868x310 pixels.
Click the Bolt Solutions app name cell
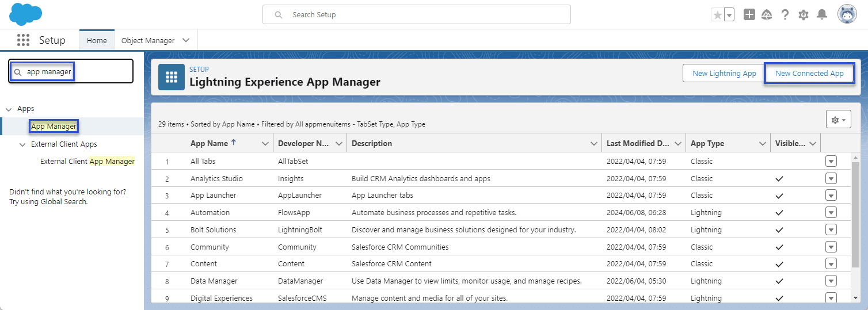[x=213, y=229]
